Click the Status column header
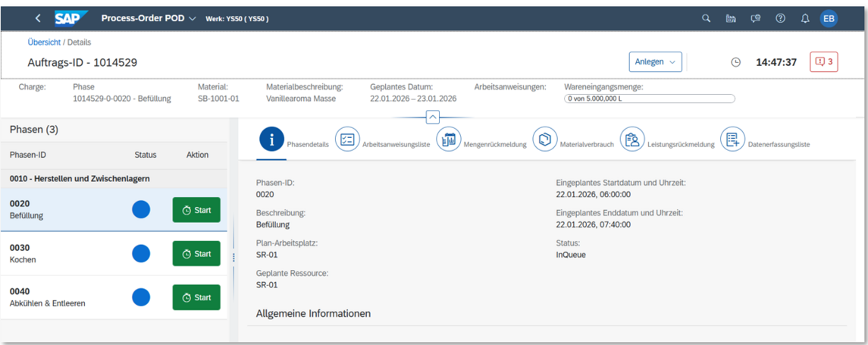 [x=146, y=155]
